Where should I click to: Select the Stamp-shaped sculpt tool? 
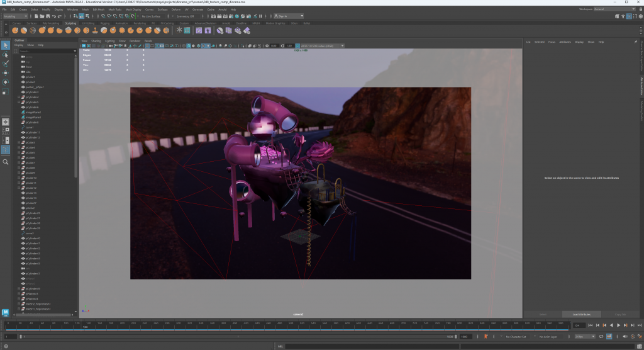click(95, 30)
